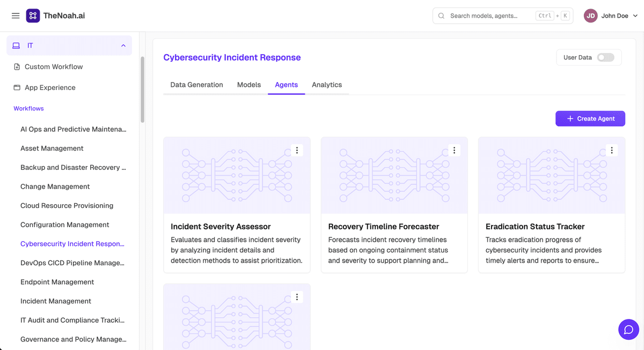Expand the John Doe account dropdown

pyautogui.click(x=635, y=16)
